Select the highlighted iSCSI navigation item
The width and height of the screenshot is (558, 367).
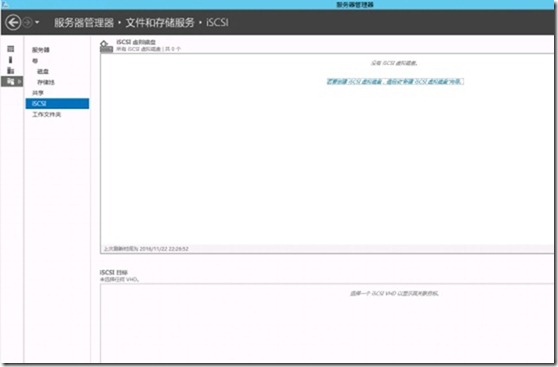(x=57, y=104)
